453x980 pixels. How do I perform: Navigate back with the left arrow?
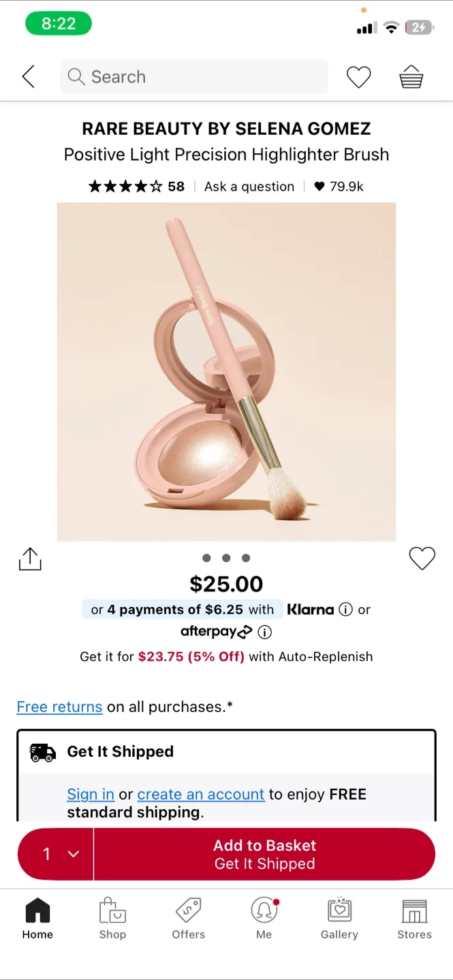click(28, 76)
